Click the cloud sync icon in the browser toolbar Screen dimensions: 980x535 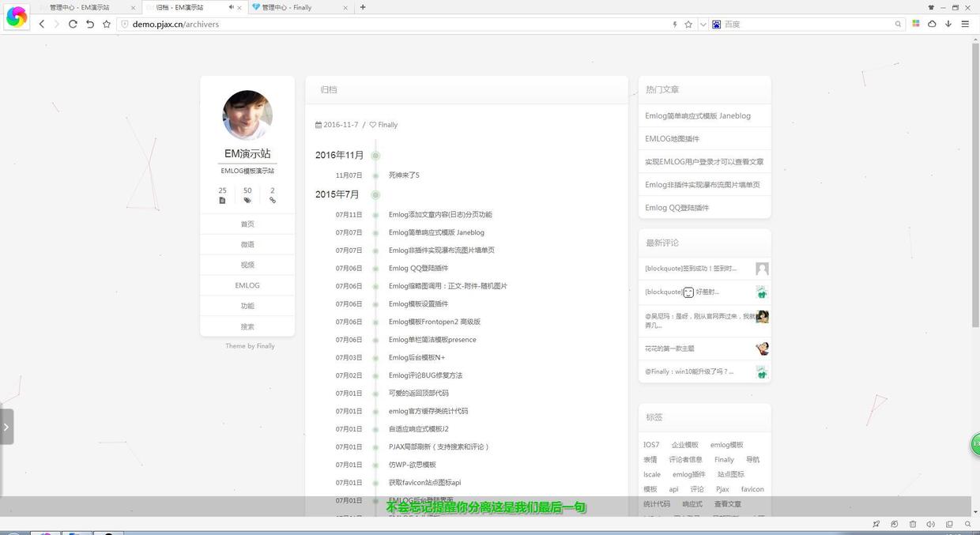click(932, 24)
